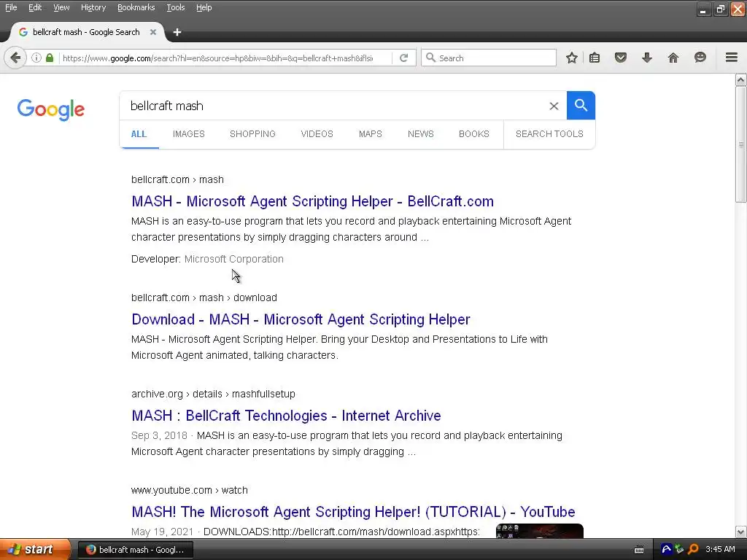
Task: Show bookmarks list icon
Action: 595,58
